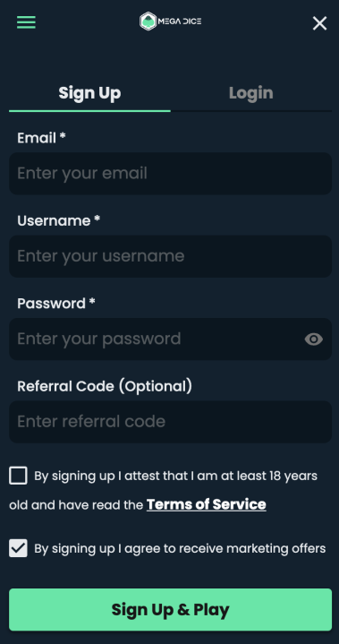339x644 pixels.
Task: Focus the Enter your email field
Action: click(x=170, y=174)
